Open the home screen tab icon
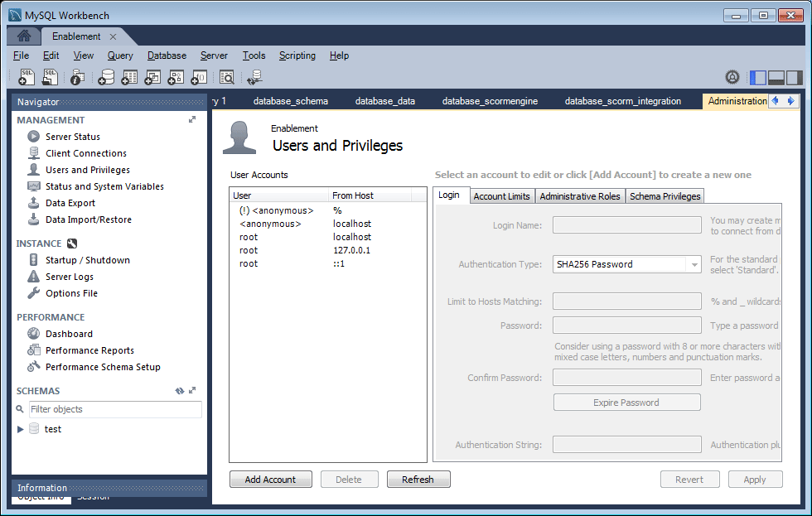 [24, 36]
